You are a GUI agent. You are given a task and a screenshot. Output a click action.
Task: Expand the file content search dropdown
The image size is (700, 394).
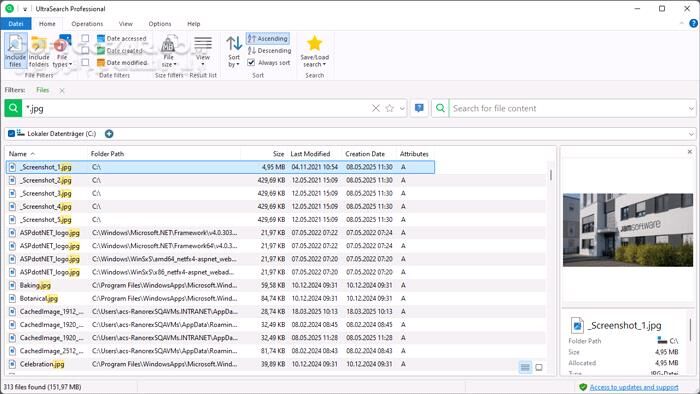tap(691, 108)
